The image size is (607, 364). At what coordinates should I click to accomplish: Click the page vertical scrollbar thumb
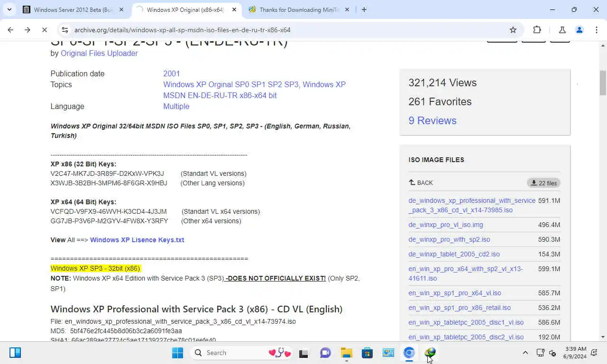pos(603,82)
